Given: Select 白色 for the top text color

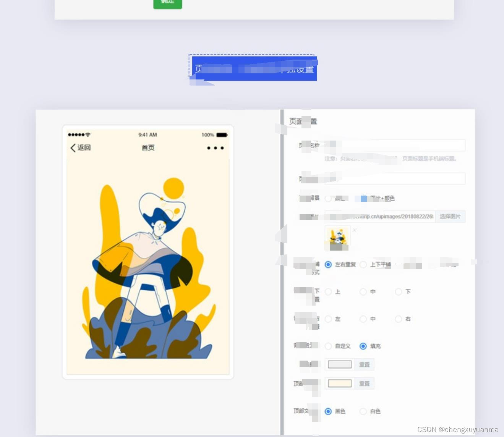Looking at the screenshot, I should [363, 411].
